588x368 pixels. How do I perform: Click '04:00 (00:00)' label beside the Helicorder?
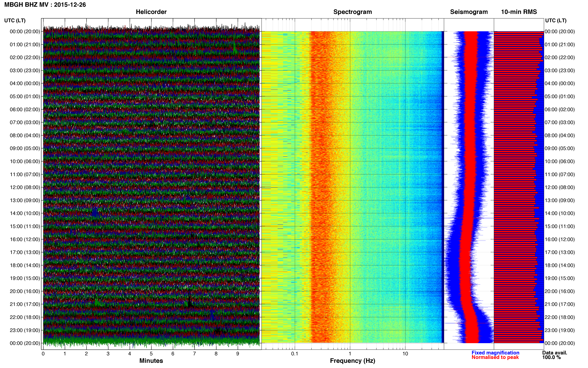click(x=25, y=83)
